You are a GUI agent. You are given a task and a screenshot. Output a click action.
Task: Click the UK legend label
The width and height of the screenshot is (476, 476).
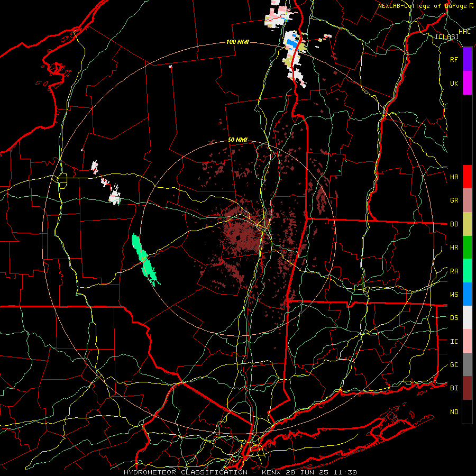coord(454,83)
